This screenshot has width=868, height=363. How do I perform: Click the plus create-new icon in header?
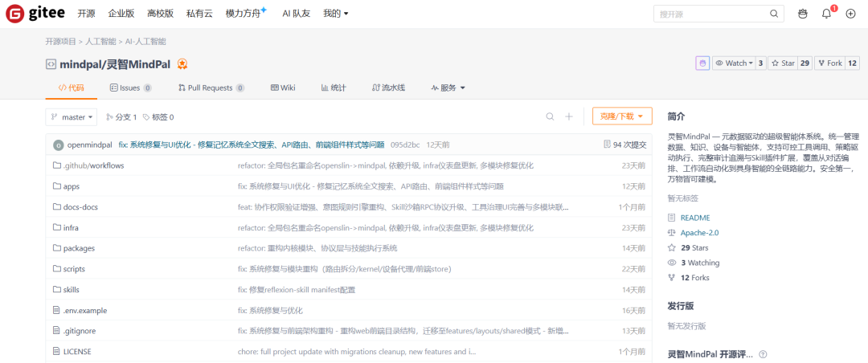click(x=851, y=14)
